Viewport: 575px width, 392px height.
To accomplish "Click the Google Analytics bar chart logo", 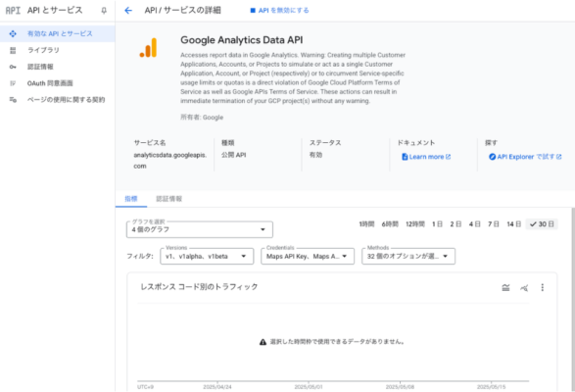I will click(x=149, y=47).
